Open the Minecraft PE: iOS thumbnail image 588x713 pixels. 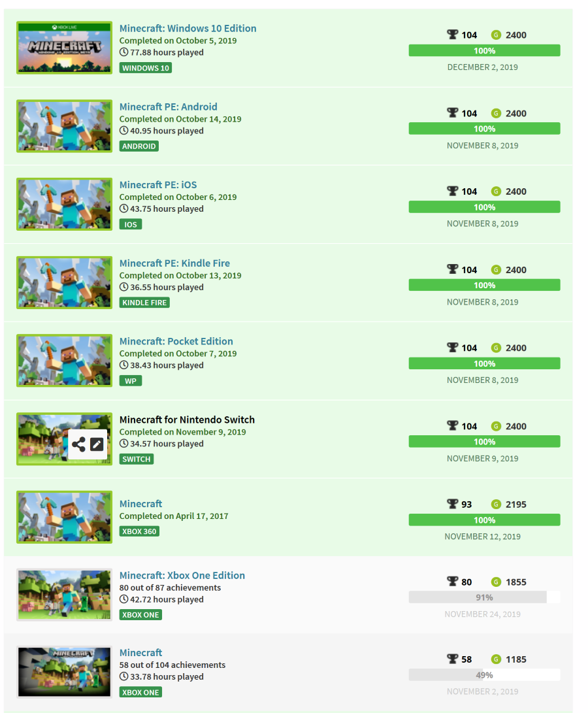click(65, 204)
